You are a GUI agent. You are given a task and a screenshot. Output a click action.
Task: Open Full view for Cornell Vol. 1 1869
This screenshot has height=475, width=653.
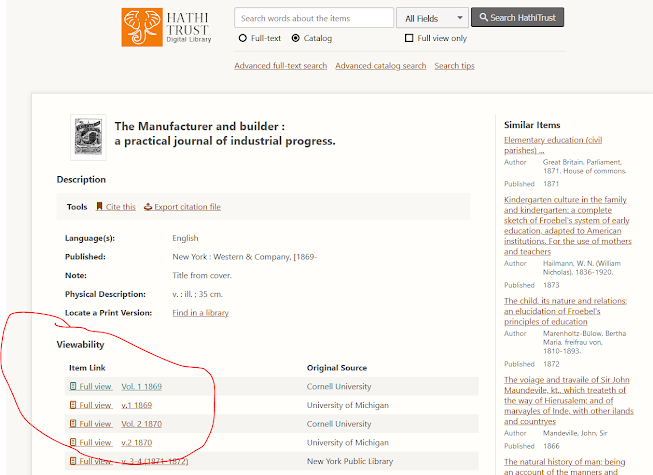pos(95,387)
